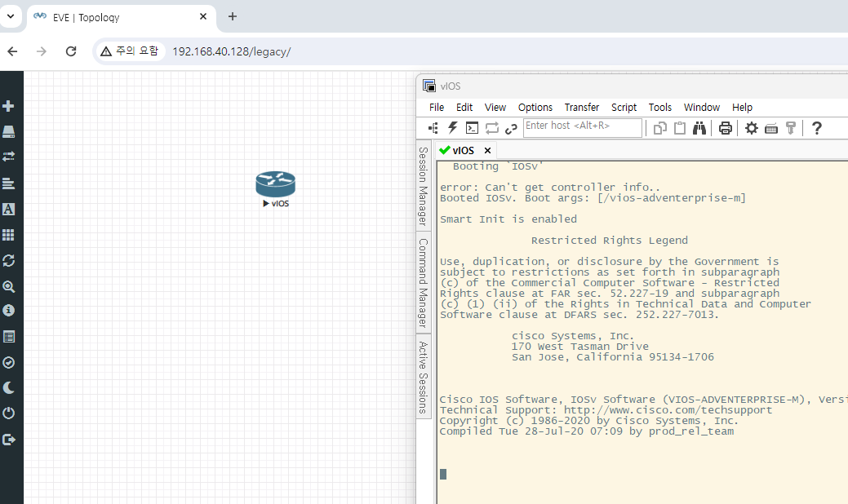Open the Help menu
The width and height of the screenshot is (848, 504).
pos(742,107)
